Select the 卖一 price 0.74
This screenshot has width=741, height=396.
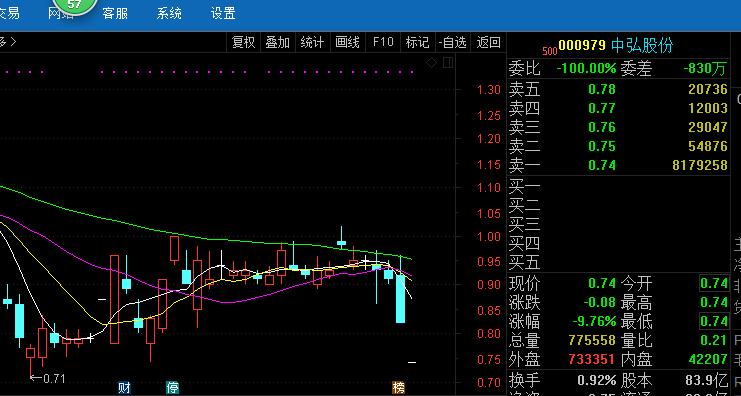pos(602,165)
